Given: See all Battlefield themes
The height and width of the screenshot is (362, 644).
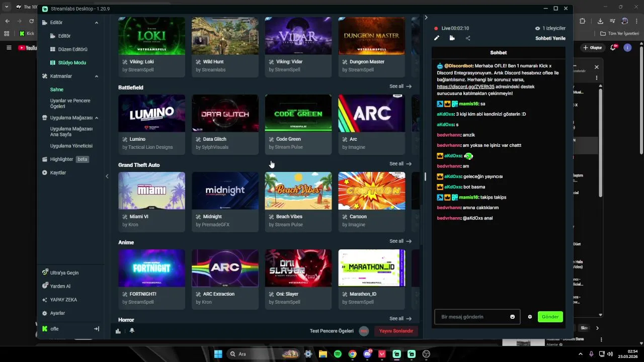Looking at the screenshot, I should point(400,86).
